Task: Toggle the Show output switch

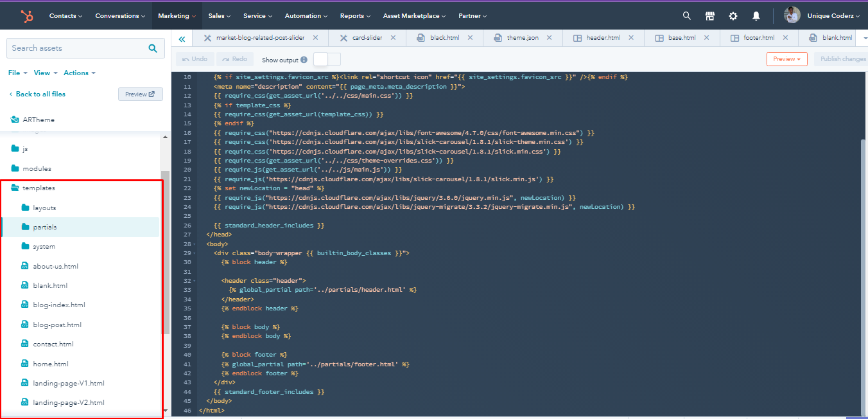Action: click(327, 59)
